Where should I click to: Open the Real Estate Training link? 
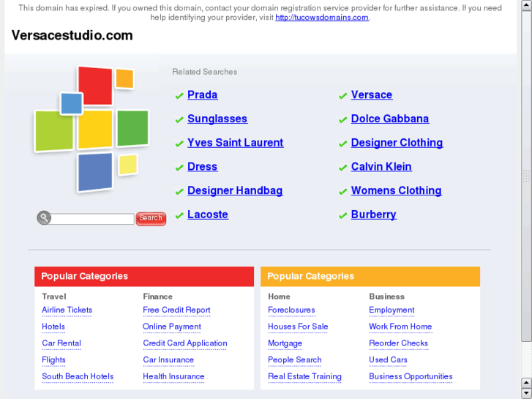coord(304,376)
